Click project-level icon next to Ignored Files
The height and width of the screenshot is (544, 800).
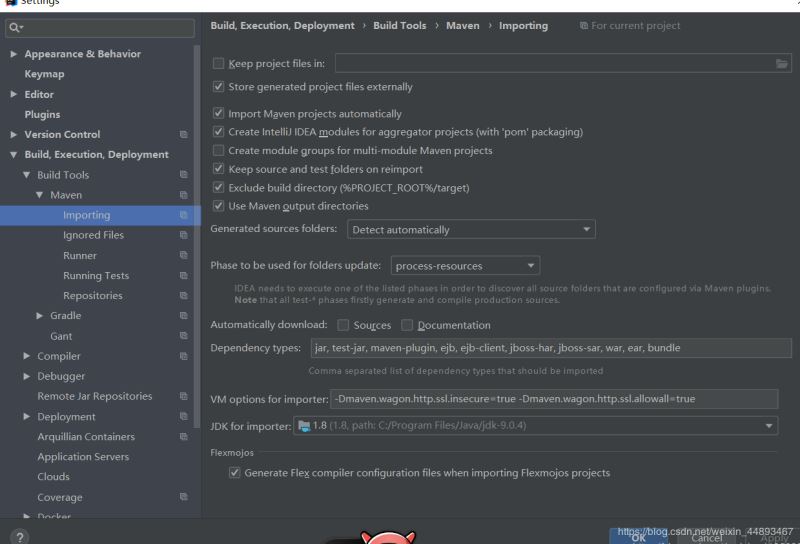coord(184,235)
